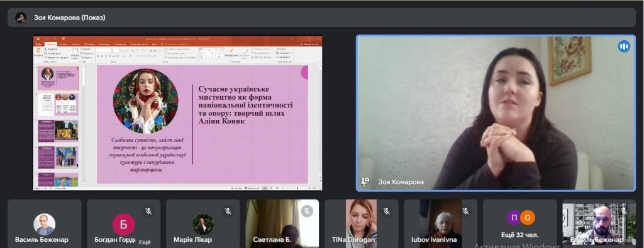This screenshot has width=644, height=248.
Task: Click the presenter avatar next to Зоя Комарова (Показ)
Action: point(21,18)
